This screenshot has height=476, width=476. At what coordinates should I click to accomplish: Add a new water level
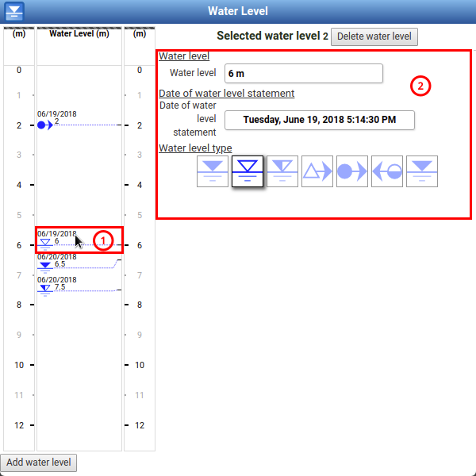click(x=39, y=463)
